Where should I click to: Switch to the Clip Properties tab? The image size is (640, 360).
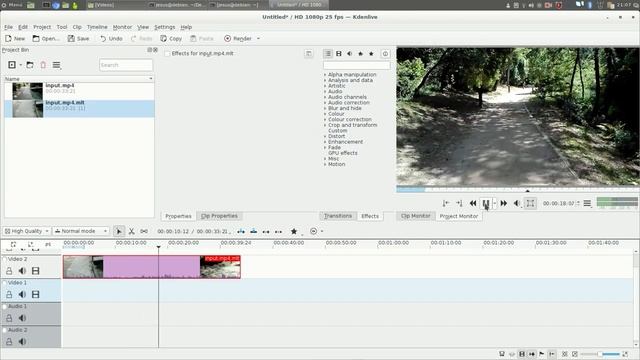[x=219, y=216]
